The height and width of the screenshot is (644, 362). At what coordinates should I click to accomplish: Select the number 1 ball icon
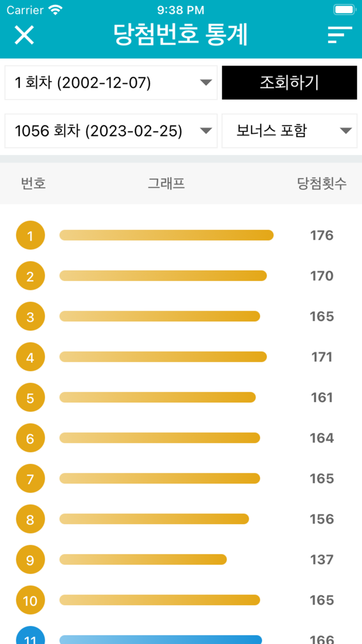31,235
